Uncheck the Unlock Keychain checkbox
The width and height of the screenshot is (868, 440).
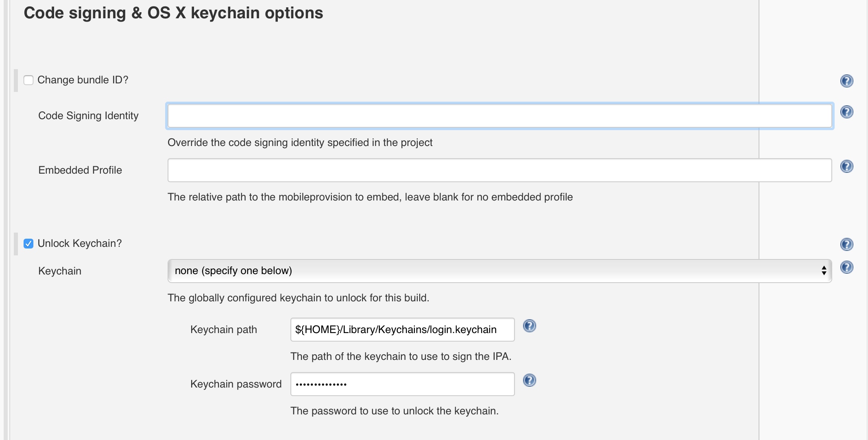(x=28, y=244)
